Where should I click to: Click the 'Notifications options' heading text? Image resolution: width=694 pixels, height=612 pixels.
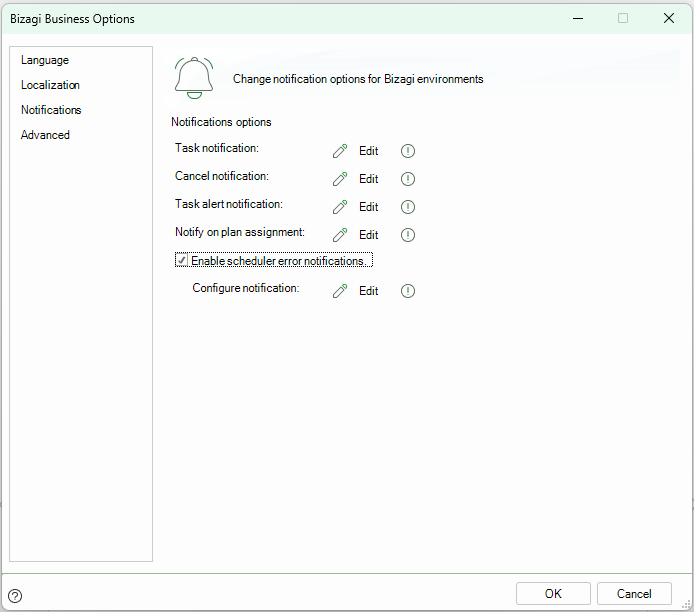221,122
